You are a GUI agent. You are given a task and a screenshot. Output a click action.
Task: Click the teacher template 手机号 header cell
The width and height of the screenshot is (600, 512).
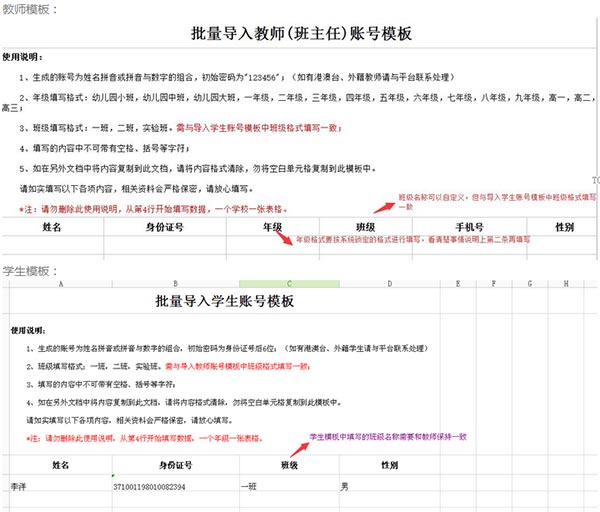click(470, 227)
